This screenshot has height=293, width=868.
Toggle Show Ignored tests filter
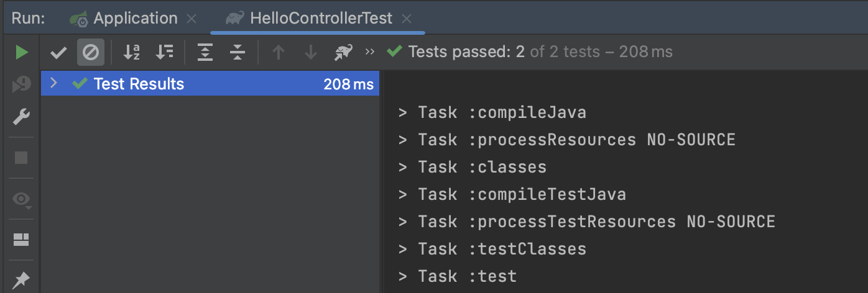(x=91, y=53)
